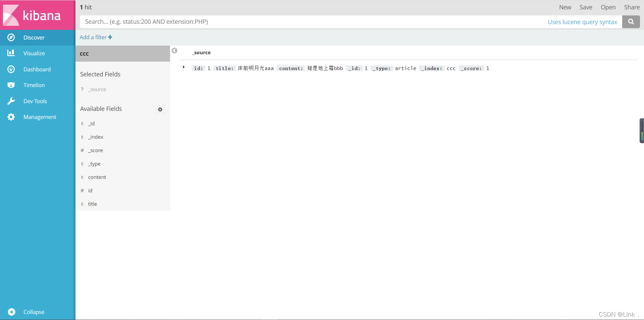Expand the document row with id 1
Image resolution: width=644 pixels, height=320 pixels.
[x=183, y=67]
